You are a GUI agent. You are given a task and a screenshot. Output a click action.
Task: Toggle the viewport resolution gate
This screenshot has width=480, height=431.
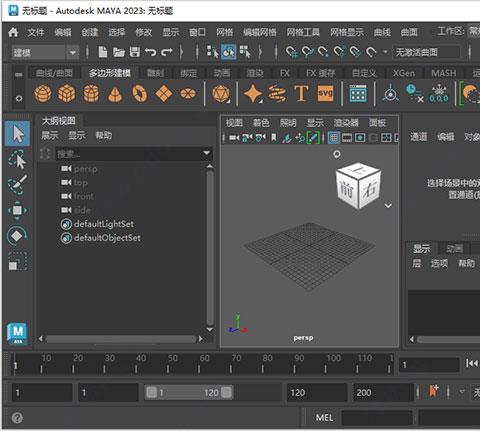360,138
